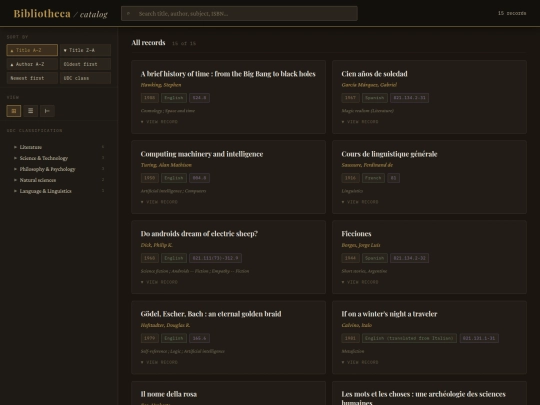Click the 1979 year tag on Hofstadter card
Screen dimensions: 540x405
[x=149, y=338]
